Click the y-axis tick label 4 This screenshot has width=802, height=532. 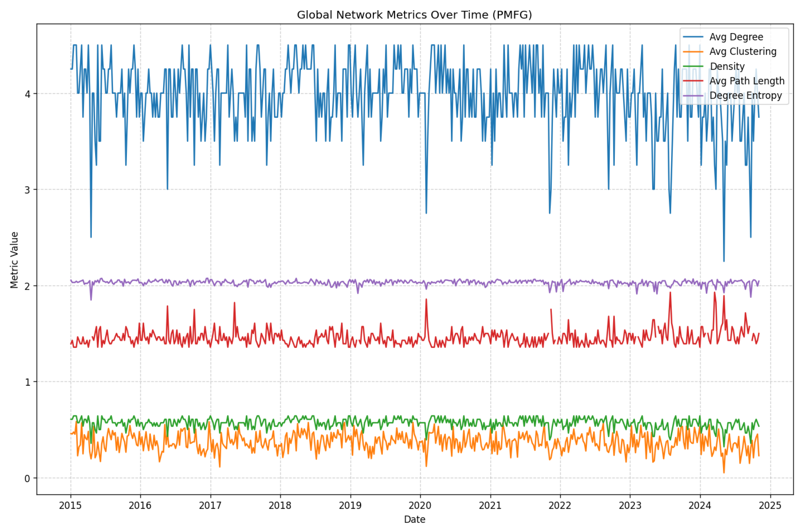[x=28, y=94]
